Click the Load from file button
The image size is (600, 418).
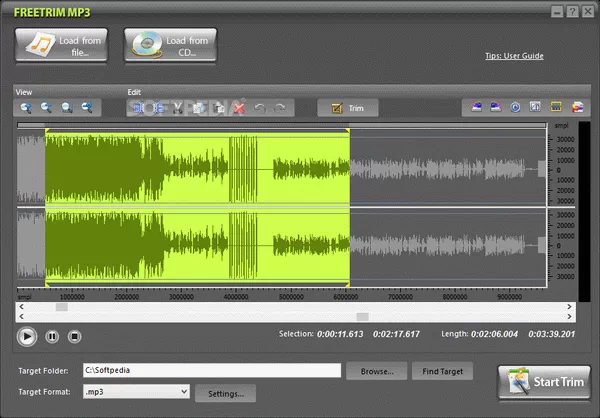[62, 46]
